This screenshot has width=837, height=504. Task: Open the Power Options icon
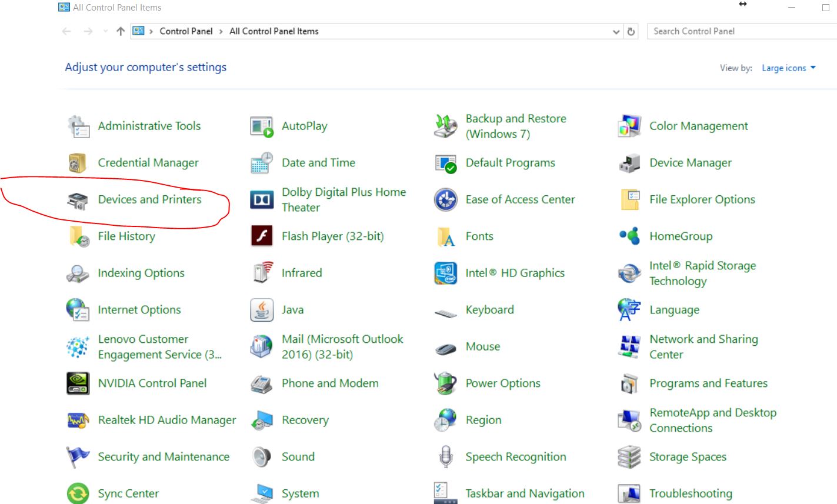tap(445, 383)
